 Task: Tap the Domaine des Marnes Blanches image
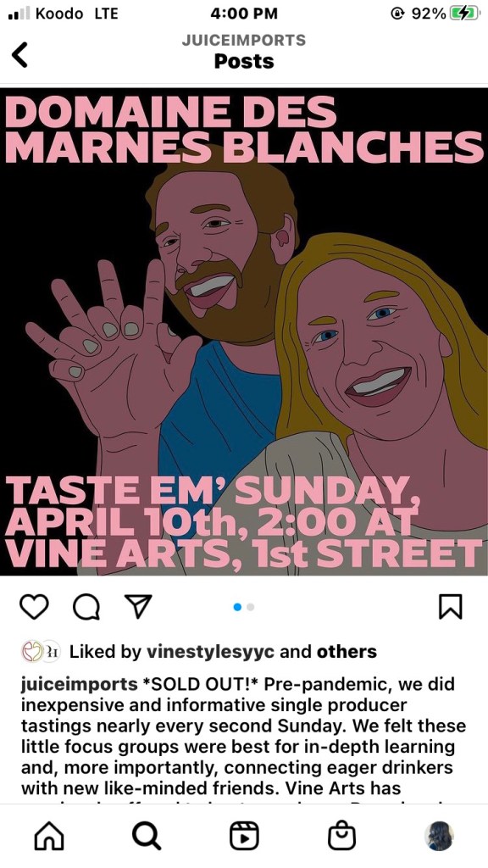(x=244, y=331)
